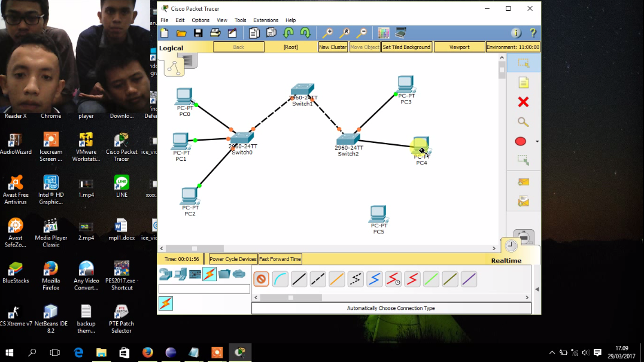
Task: Open the Extensions menu
Action: (x=266, y=20)
